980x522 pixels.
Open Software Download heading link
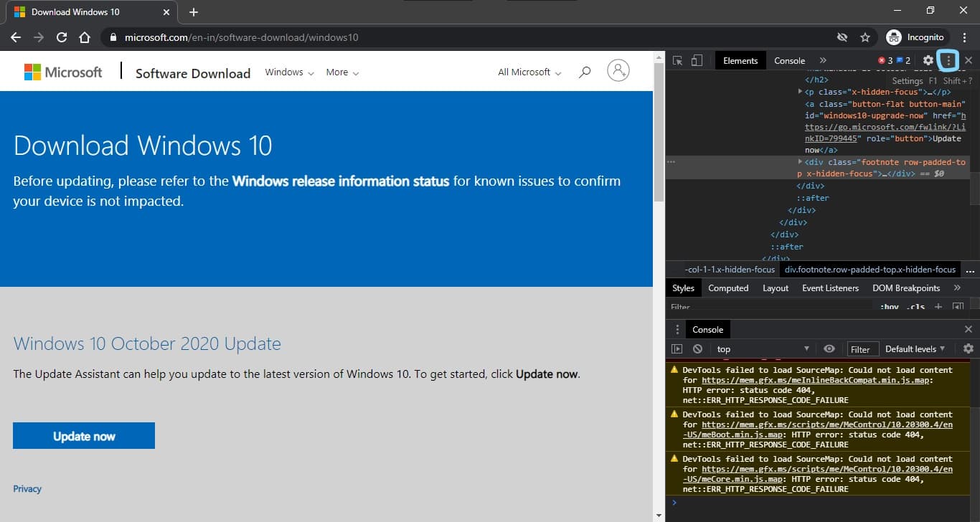pos(193,73)
